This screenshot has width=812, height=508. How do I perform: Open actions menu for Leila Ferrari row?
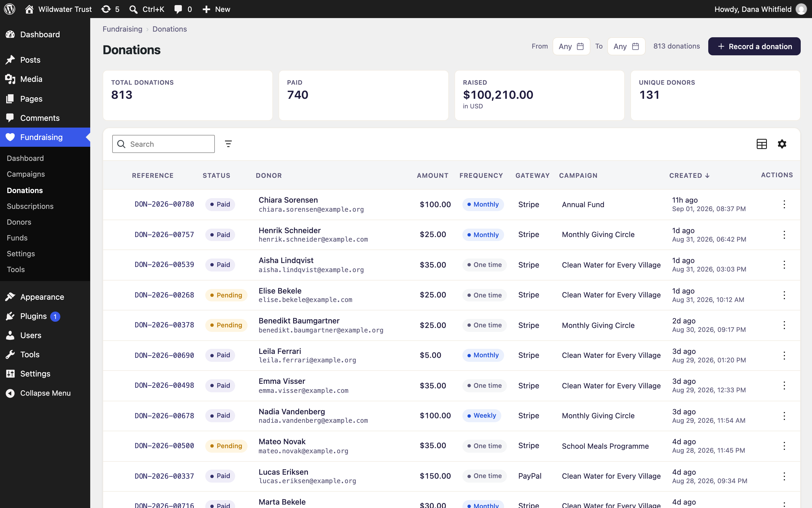click(784, 355)
